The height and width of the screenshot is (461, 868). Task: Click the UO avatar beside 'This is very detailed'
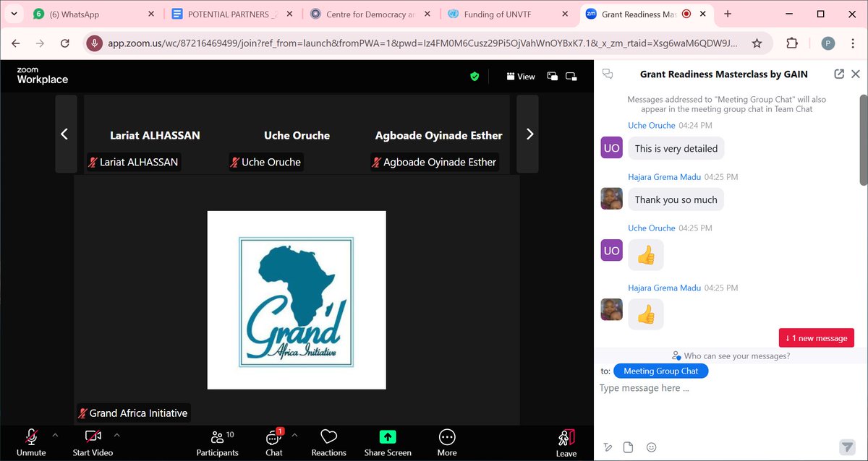point(612,148)
